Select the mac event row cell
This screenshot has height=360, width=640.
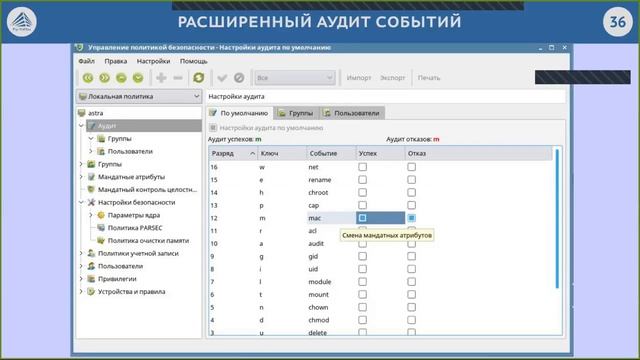coord(331,218)
